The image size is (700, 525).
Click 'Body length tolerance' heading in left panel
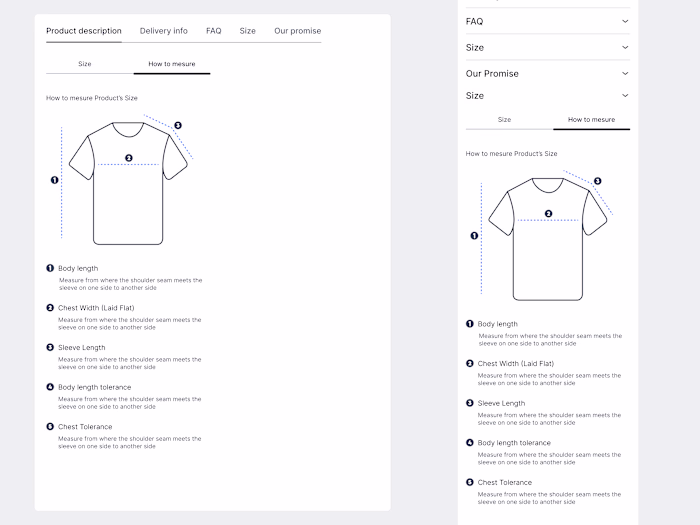coord(95,387)
